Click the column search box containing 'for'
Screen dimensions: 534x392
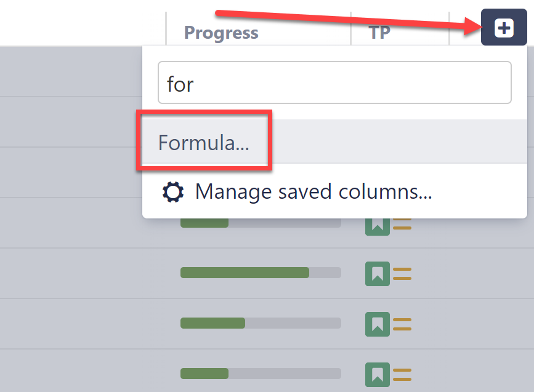(x=334, y=84)
